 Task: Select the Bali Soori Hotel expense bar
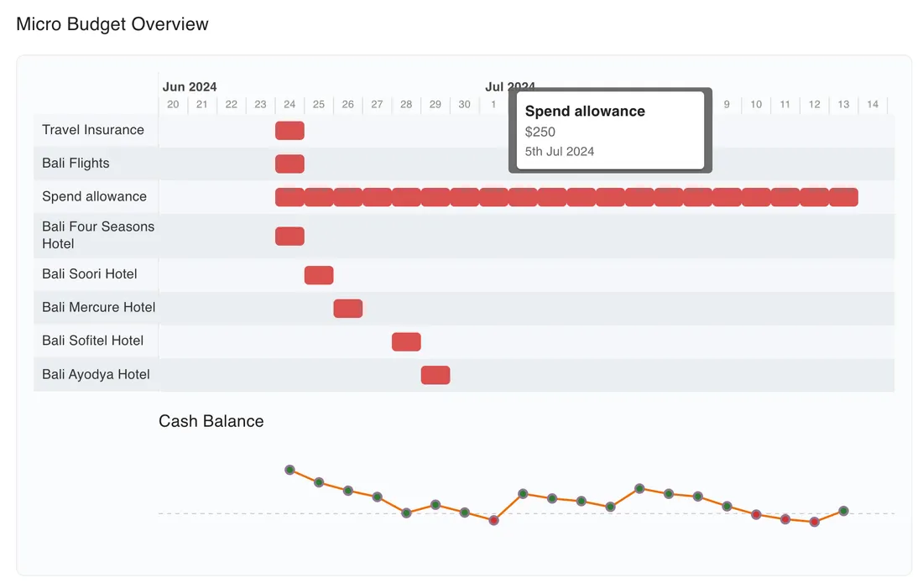click(319, 275)
